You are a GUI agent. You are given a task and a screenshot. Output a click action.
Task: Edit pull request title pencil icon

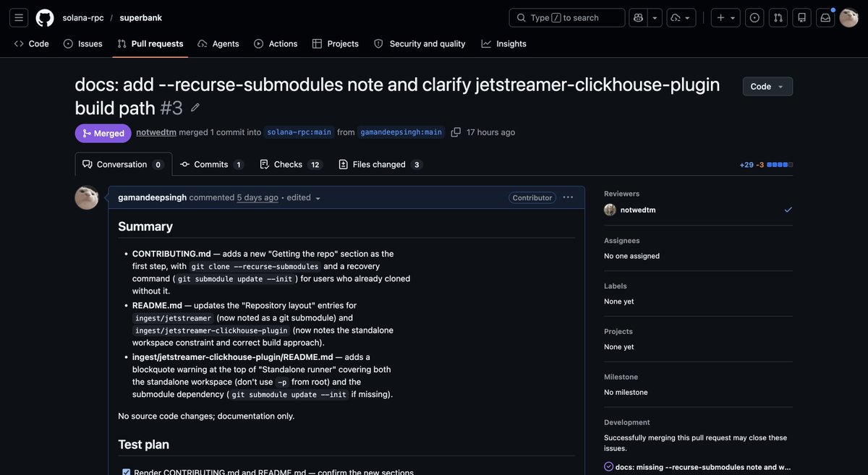[195, 108]
